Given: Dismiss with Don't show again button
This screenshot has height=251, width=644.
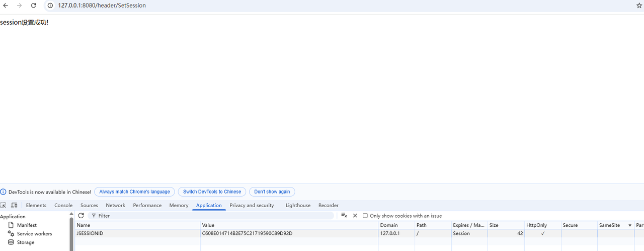Looking at the screenshot, I should click(x=272, y=192).
